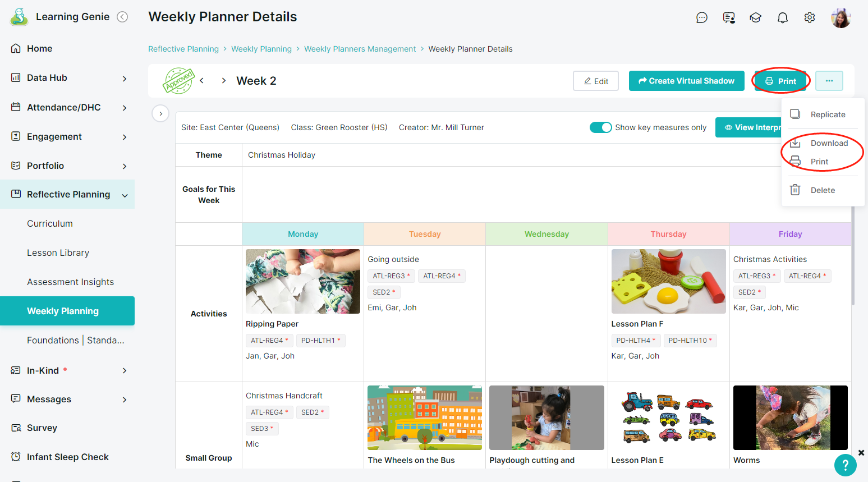The height and width of the screenshot is (482, 868).
Task: Expand the side panel circular arrow
Action: (x=160, y=114)
